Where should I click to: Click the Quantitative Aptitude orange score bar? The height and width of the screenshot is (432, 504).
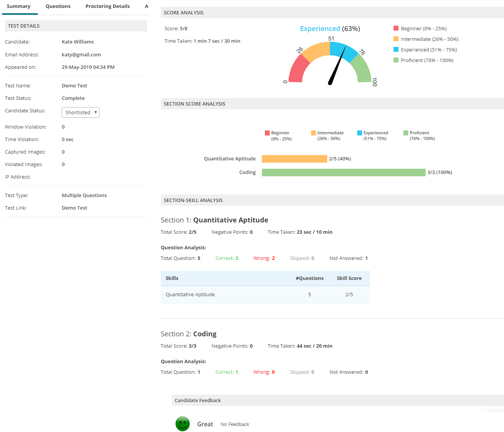pyautogui.click(x=294, y=159)
